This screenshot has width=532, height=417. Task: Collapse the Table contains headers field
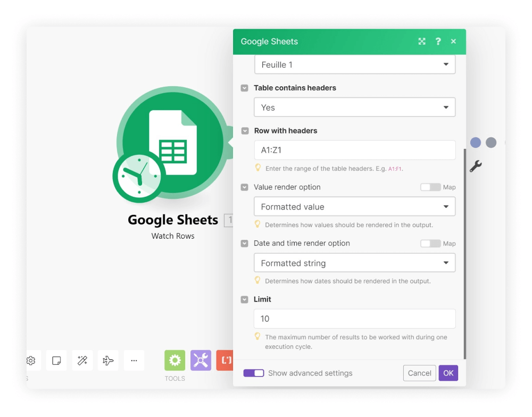(x=244, y=88)
